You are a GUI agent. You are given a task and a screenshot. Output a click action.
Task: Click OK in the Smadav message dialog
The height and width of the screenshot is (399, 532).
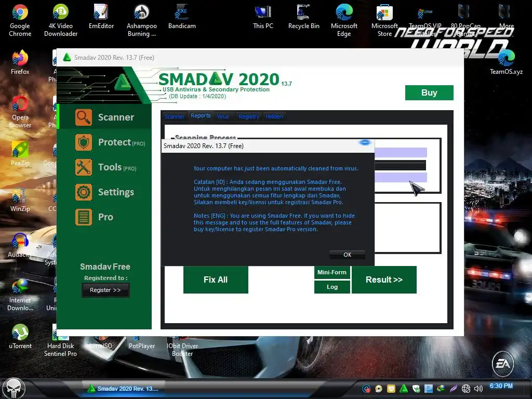[347, 255]
